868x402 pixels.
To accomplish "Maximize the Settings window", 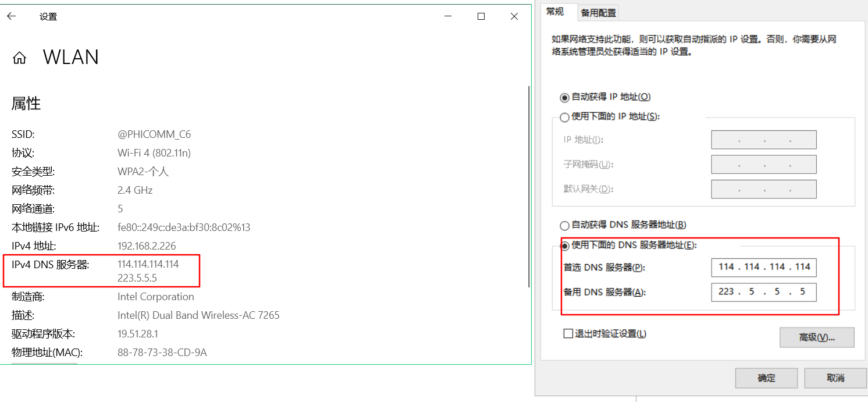I will coord(481,16).
